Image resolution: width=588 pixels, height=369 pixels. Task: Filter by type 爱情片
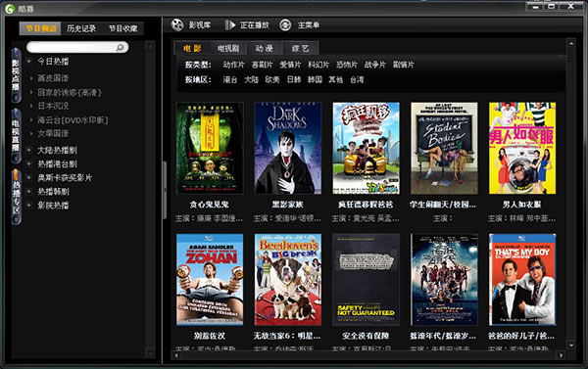290,65
